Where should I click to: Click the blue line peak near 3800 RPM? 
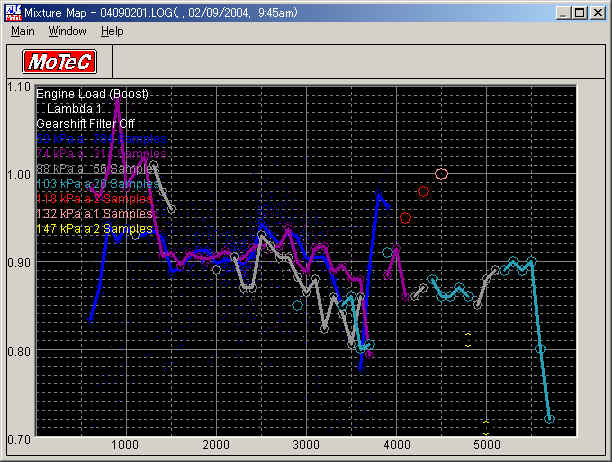coord(378,192)
